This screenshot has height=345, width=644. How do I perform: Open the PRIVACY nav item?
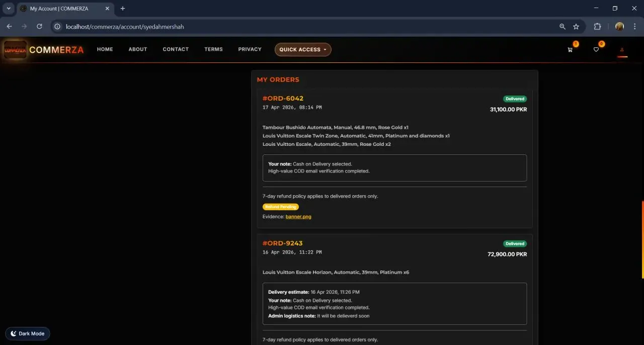(x=250, y=49)
